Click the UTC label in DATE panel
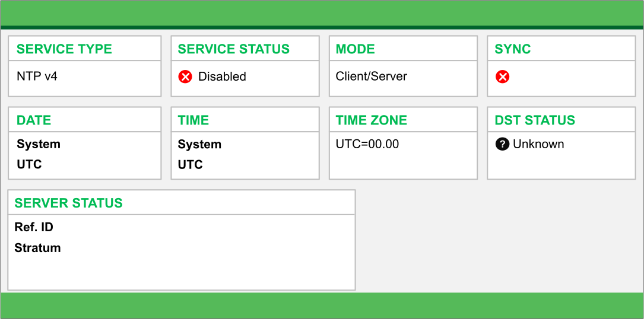The height and width of the screenshot is (319, 644). [x=29, y=164]
